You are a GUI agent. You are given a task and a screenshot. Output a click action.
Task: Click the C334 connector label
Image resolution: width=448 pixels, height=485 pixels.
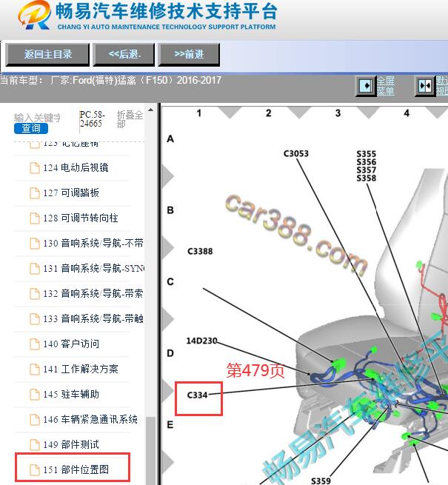point(198,395)
